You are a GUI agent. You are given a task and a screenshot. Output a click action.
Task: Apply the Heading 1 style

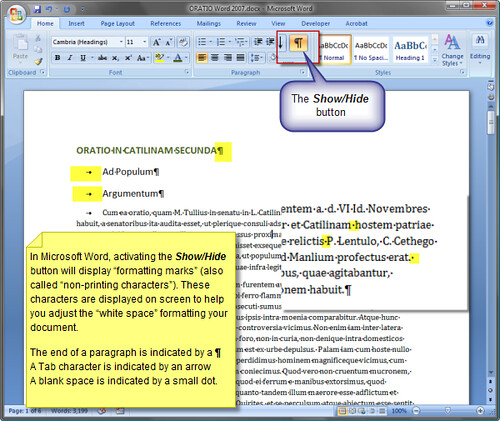pos(410,50)
